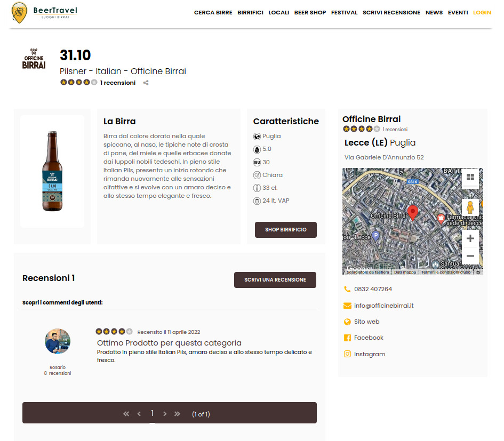Click the keg icon next to 24 lt. VAP

[257, 201]
